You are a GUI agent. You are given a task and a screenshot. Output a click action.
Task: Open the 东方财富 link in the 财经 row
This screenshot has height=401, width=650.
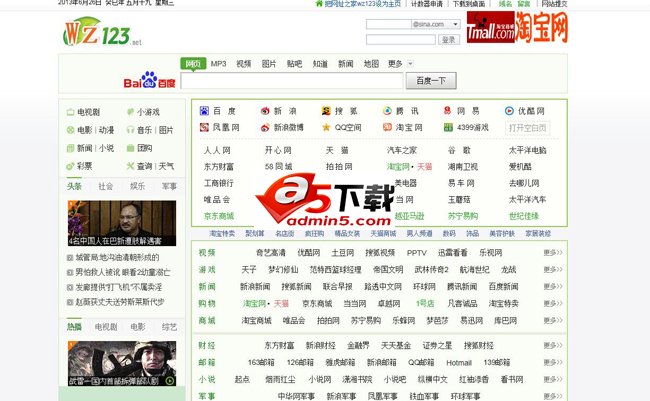(279, 345)
